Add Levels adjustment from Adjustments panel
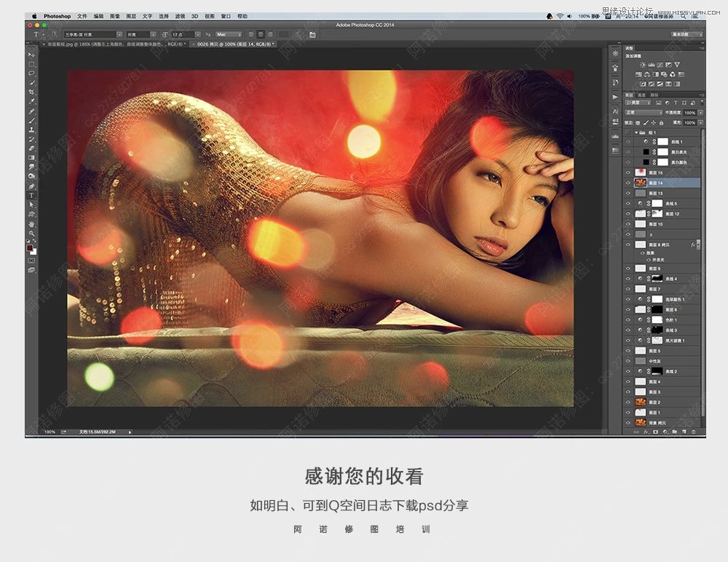Viewport: 728px width, 562px height. [652, 65]
